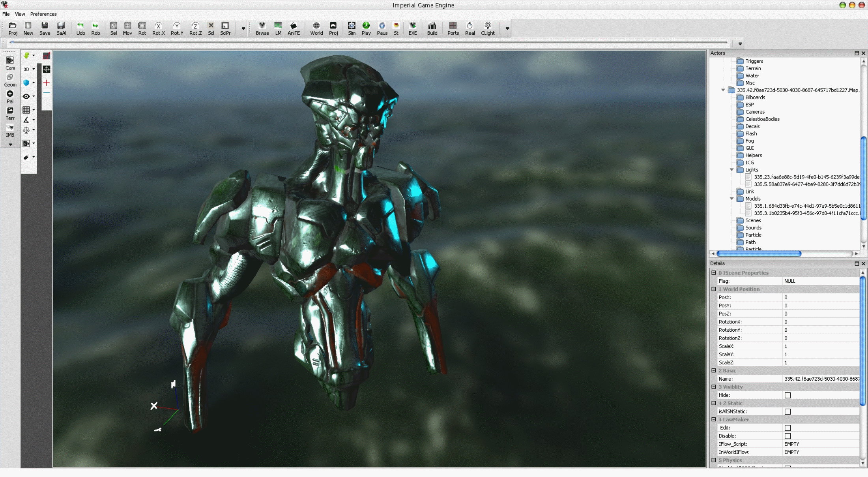Viewport: 868px width, 477px height.
Task: Click the Proj open-project toolbar icon
Action: pos(13,28)
